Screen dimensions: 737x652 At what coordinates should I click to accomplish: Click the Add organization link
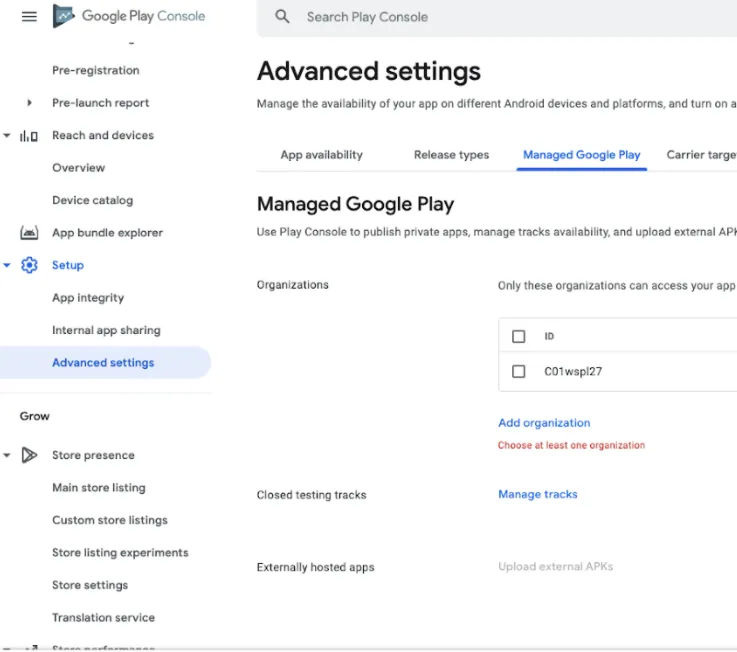click(544, 423)
